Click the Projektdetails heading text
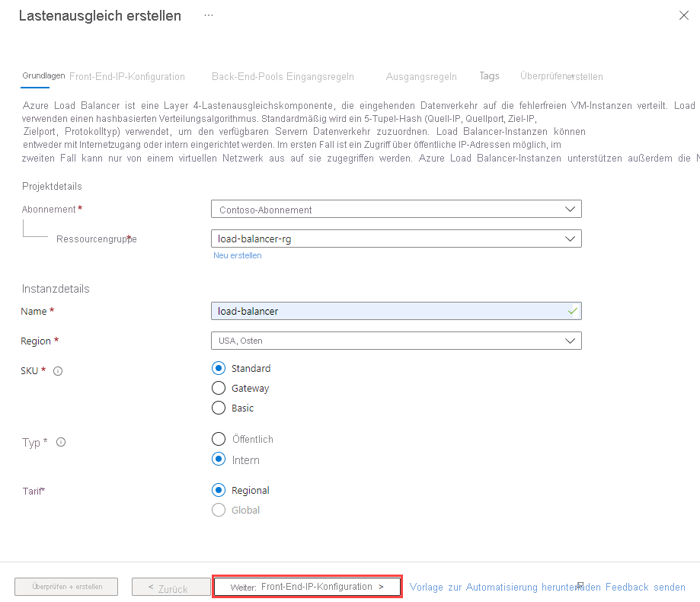700x602 pixels. [x=52, y=186]
